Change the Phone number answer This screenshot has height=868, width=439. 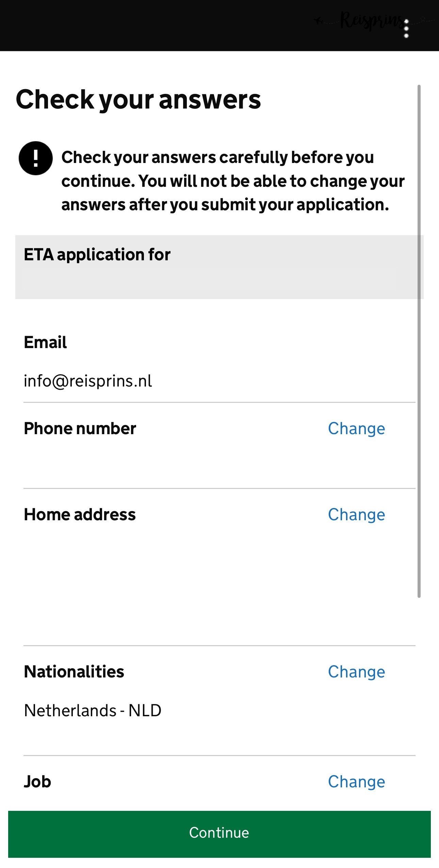click(356, 428)
